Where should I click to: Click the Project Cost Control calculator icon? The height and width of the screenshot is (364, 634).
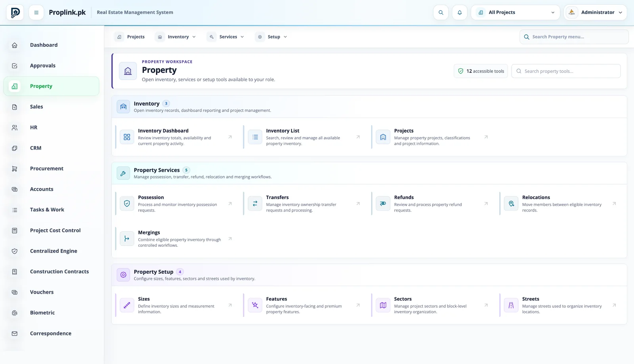pos(15,231)
